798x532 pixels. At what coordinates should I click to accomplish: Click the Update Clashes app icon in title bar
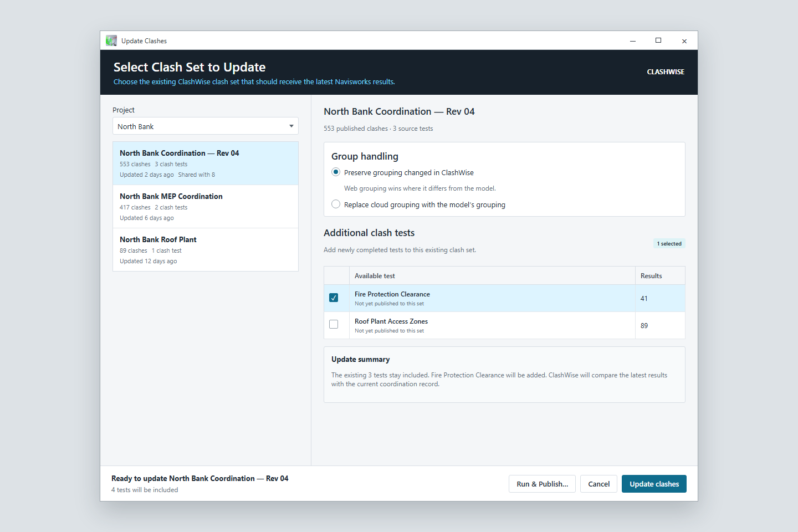coord(111,40)
